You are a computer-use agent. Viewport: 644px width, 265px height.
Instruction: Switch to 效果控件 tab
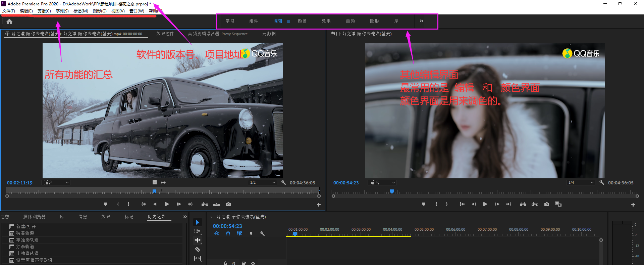click(x=165, y=34)
